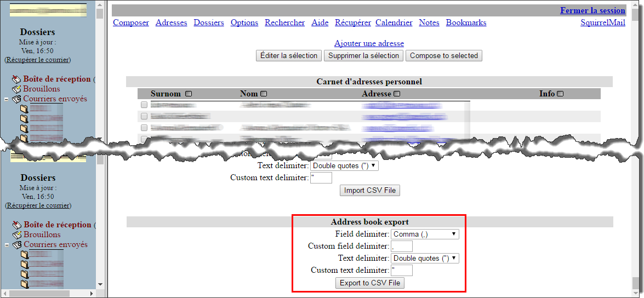This screenshot has height=298, width=644.
Task: Open the export Field delimiter dropdown
Action: (425, 234)
